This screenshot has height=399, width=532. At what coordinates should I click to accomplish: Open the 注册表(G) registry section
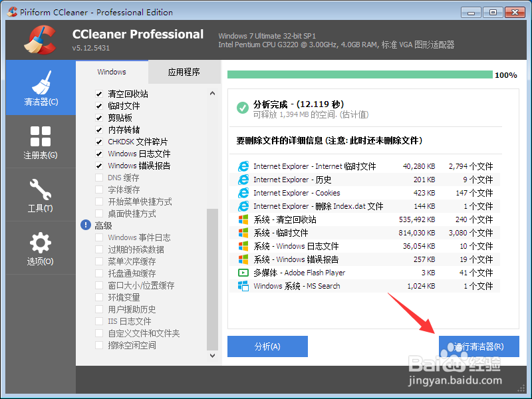(41, 142)
